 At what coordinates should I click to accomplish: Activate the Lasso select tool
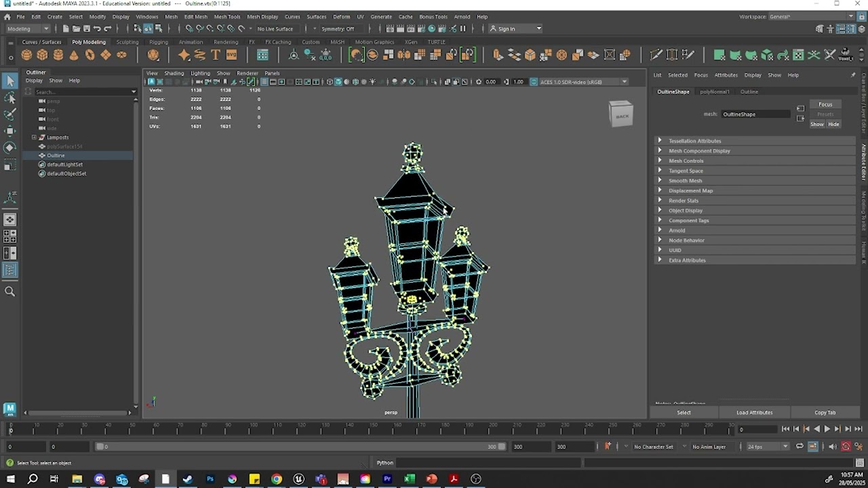coord(10,98)
